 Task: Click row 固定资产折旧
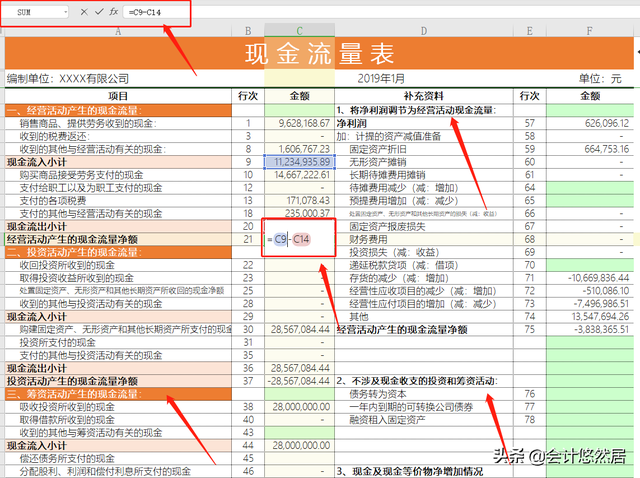tap(424, 149)
